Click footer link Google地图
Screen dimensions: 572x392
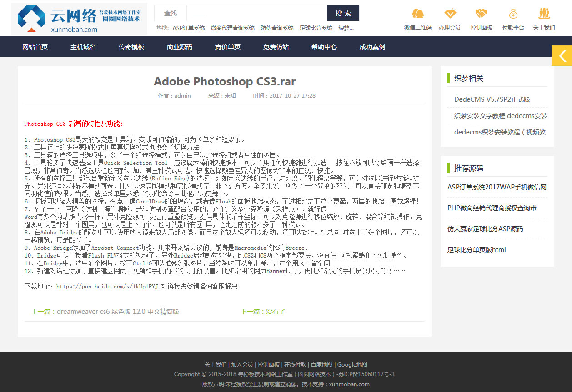352,364
